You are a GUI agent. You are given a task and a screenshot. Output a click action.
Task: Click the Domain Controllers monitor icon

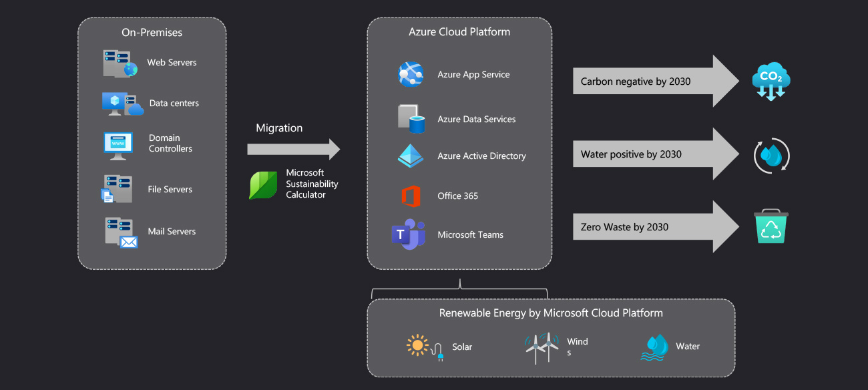[x=118, y=144]
